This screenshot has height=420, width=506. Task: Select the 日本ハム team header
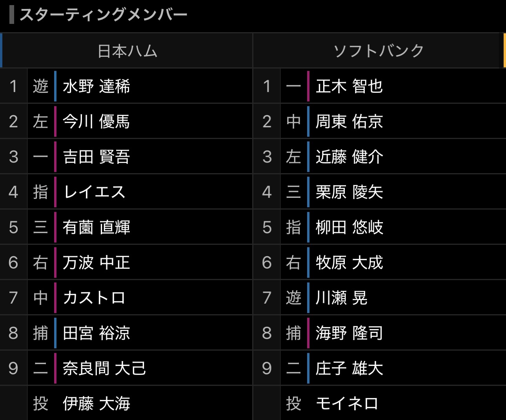127,51
